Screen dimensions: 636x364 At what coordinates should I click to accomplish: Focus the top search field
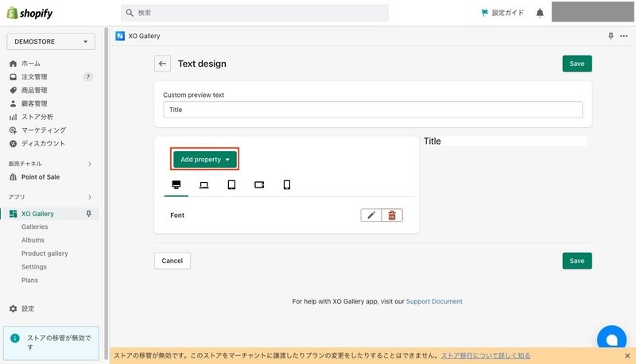[x=254, y=13]
